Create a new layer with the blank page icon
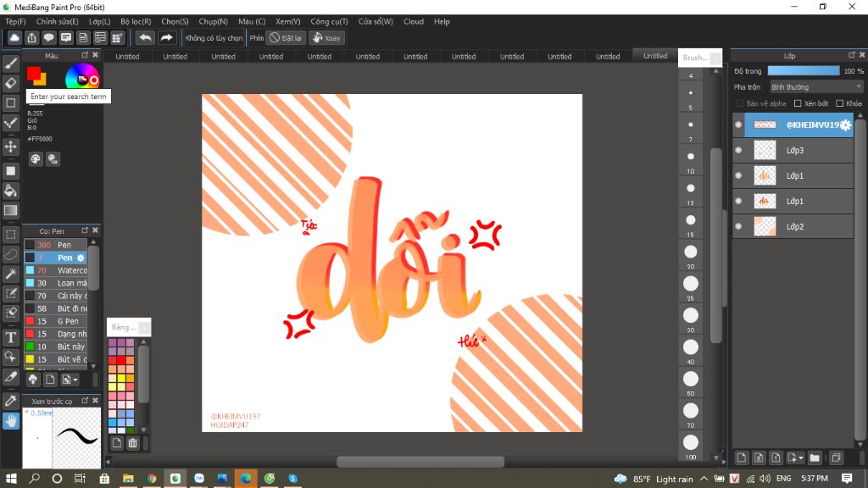This screenshot has width=868, height=488. tap(741, 457)
